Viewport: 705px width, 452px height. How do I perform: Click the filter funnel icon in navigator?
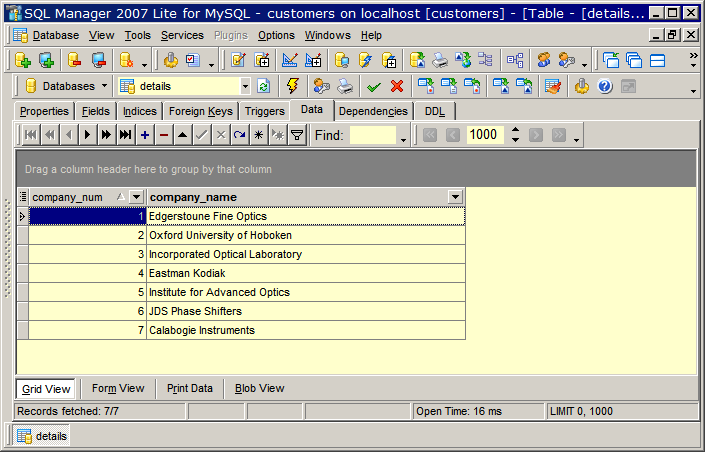297,134
